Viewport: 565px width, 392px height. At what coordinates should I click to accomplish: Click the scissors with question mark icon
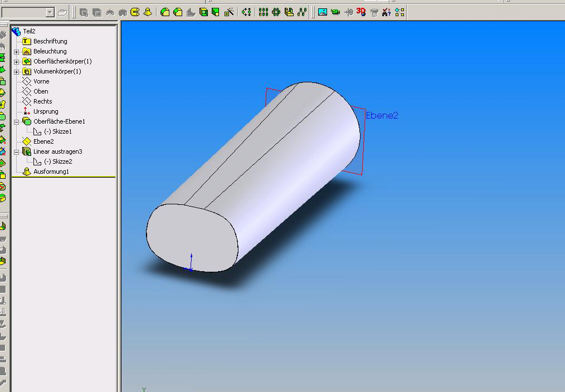pos(387,13)
